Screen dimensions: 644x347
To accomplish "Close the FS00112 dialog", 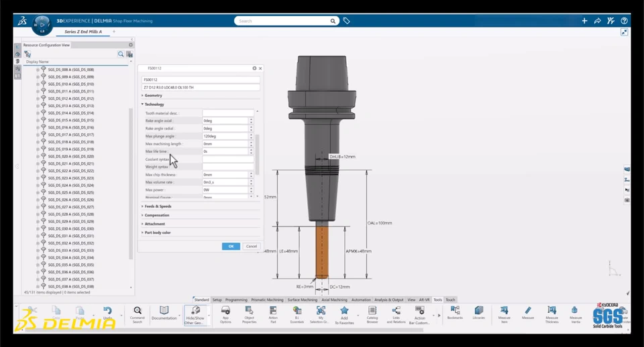I will [x=260, y=68].
